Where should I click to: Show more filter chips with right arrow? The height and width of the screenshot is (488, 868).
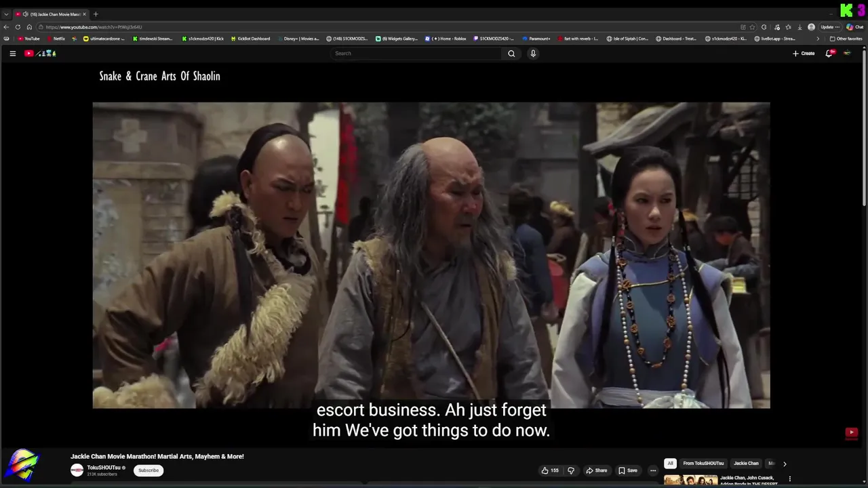coord(785,464)
